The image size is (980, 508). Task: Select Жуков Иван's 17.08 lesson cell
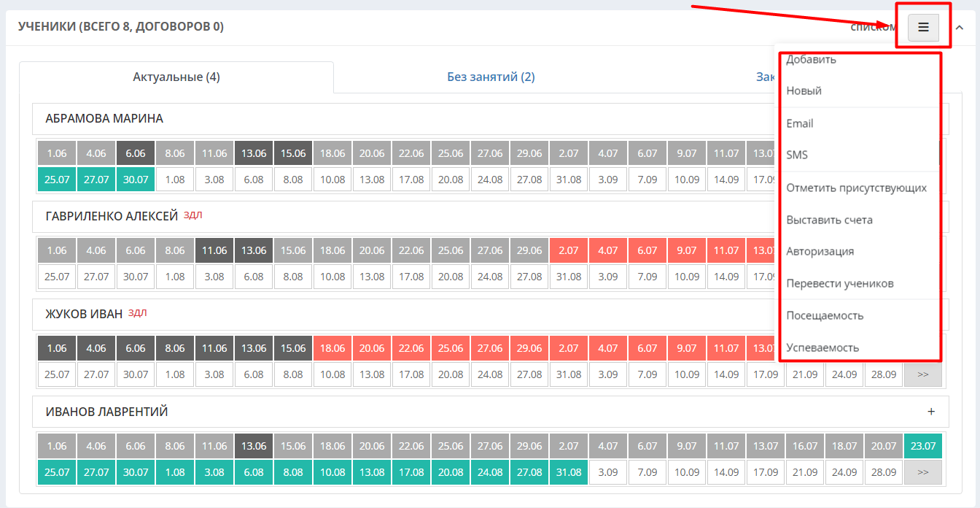click(411, 374)
